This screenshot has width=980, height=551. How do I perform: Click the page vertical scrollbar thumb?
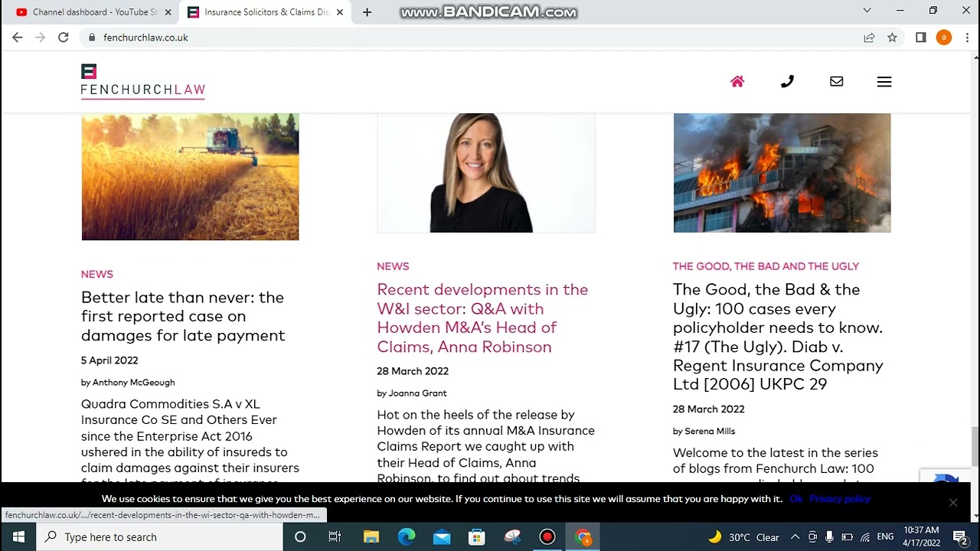pos(975,445)
